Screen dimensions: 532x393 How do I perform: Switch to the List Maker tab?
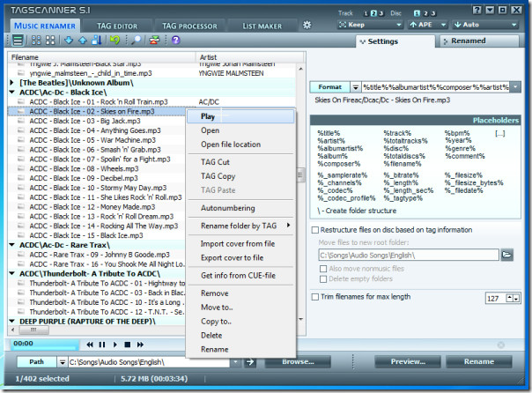[x=262, y=26]
